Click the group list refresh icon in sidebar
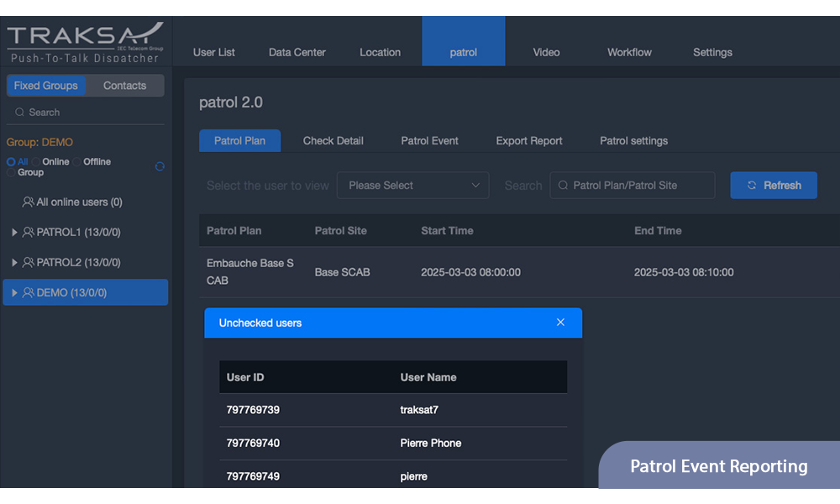Viewport: 840px width, 504px height. click(160, 166)
